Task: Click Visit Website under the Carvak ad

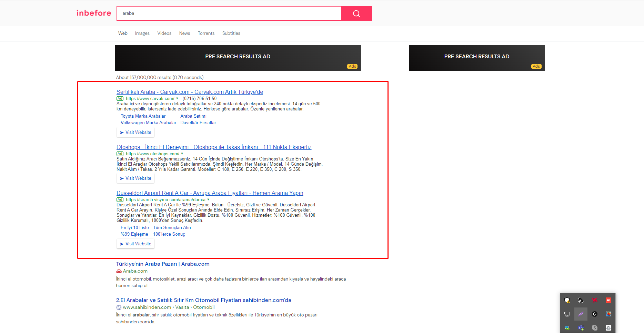Action: [x=135, y=133]
